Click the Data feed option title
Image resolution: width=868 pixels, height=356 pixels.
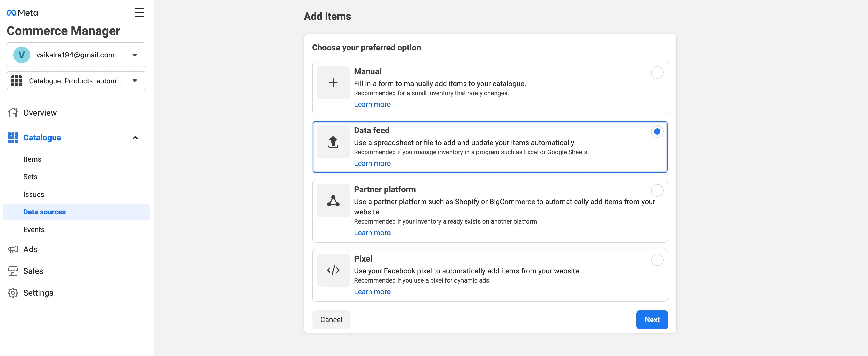click(372, 130)
